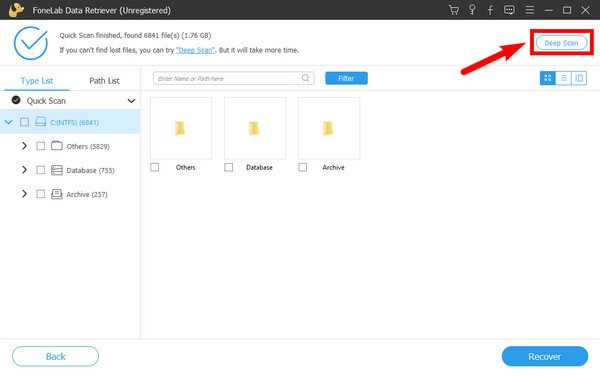Click the C(NTFS) drive icon
The height and width of the screenshot is (378, 600).
(x=41, y=122)
